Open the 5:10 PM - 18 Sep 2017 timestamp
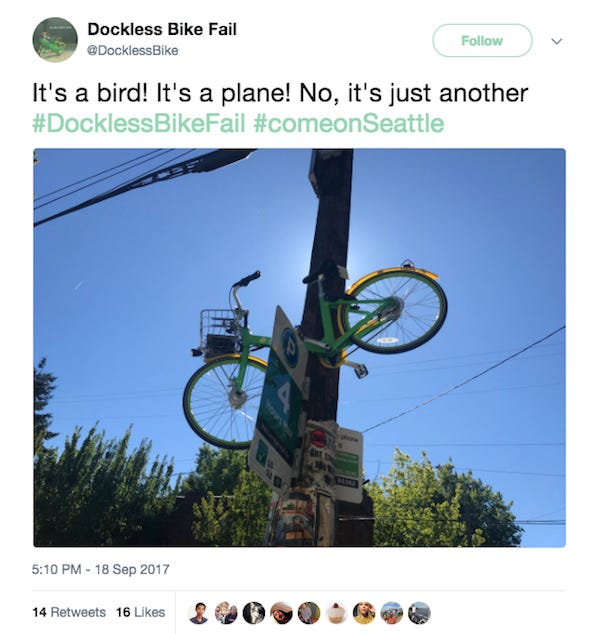Image resolution: width=600 pixels, height=634 pixels. tap(101, 569)
